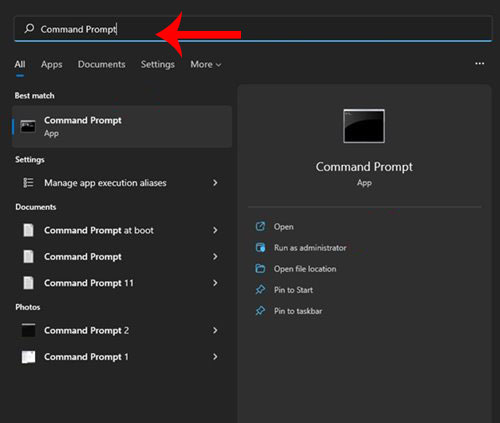Click the Open action icon
The height and width of the screenshot is (423, 500).
click(x=260, y=226)
